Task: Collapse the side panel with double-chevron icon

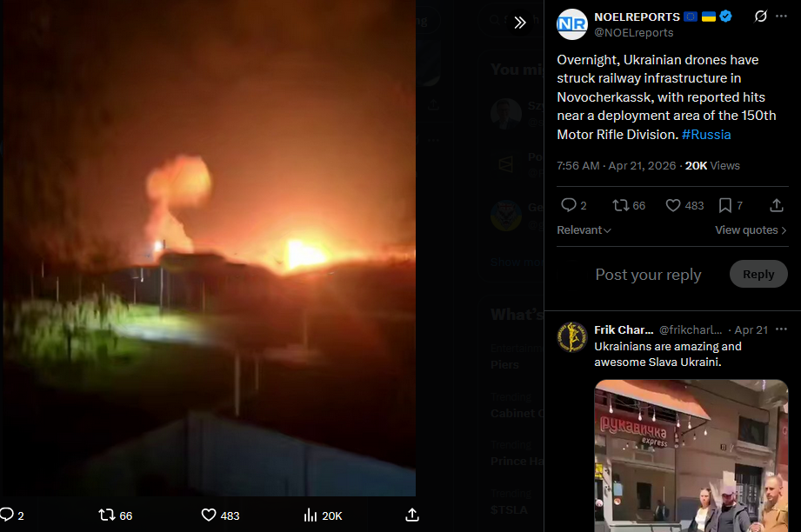Action: coord(519,23)
